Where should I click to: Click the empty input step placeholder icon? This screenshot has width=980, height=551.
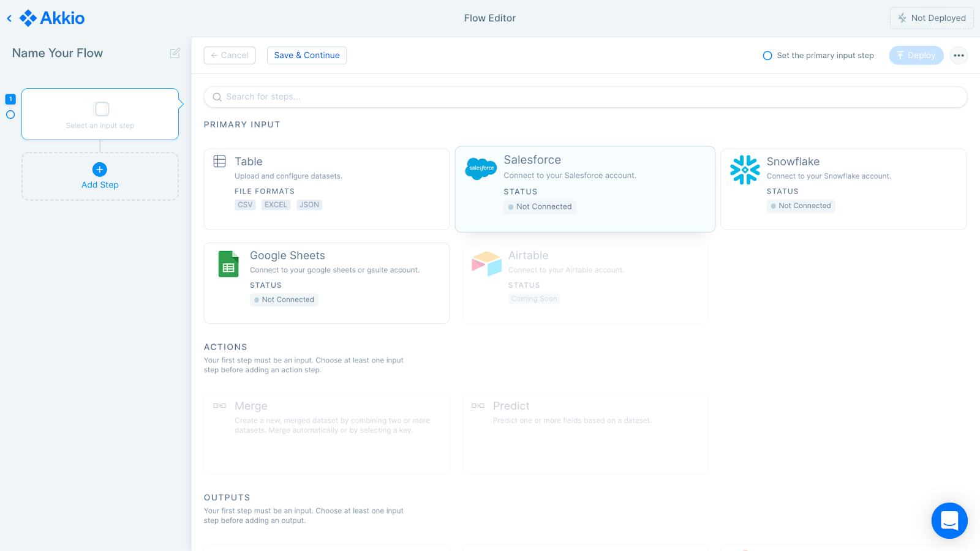click(102, 109)
